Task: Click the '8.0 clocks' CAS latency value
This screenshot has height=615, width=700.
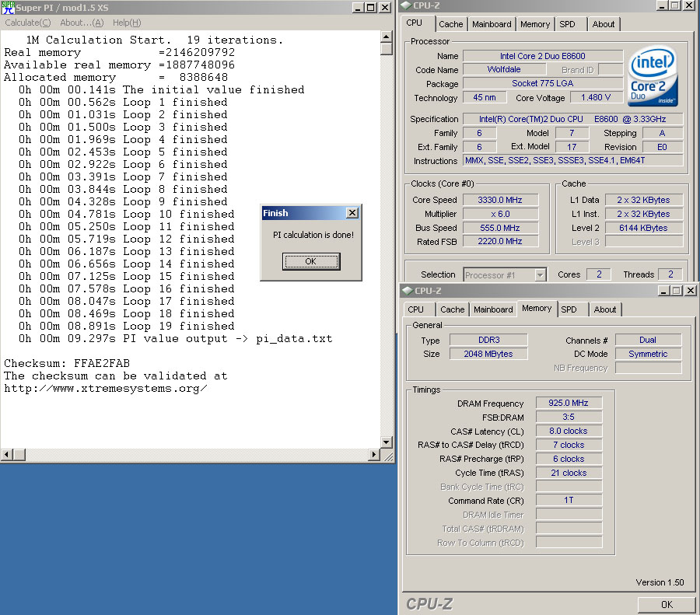Action: click(569, 431)
